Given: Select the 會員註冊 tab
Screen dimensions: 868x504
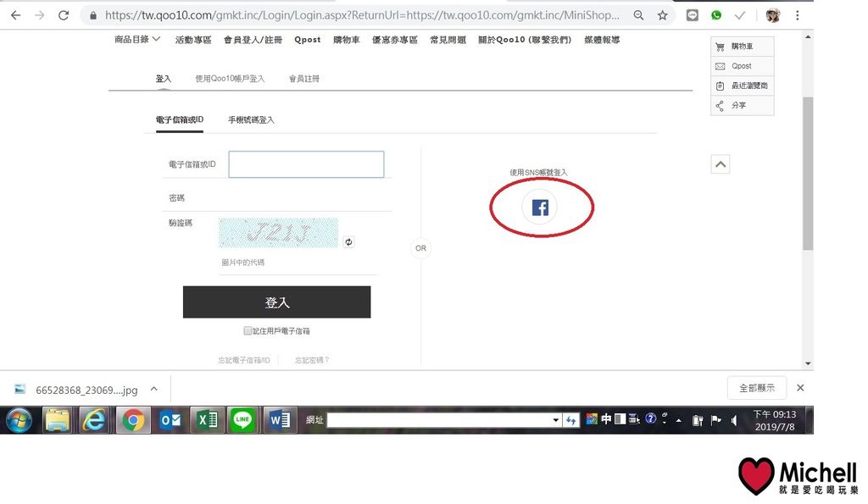Looking at the screenshot, I should pyautogui.click(x=304, y=79).
